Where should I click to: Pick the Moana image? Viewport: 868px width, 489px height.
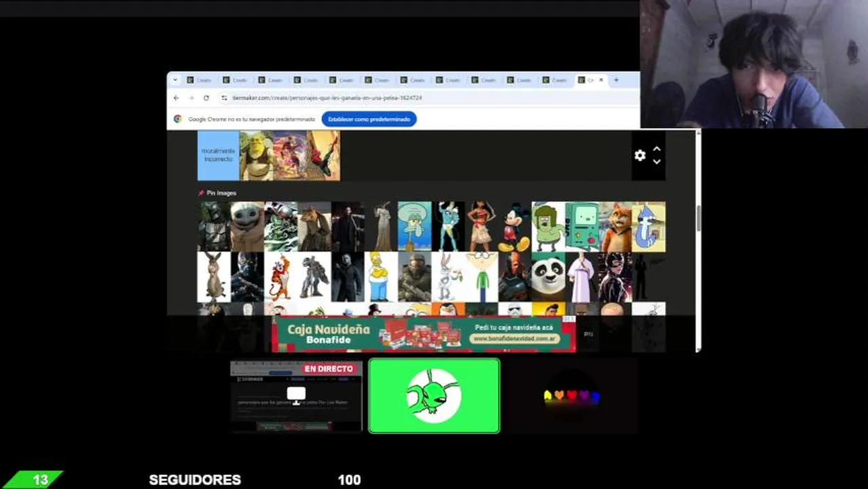tap(482, 227)
